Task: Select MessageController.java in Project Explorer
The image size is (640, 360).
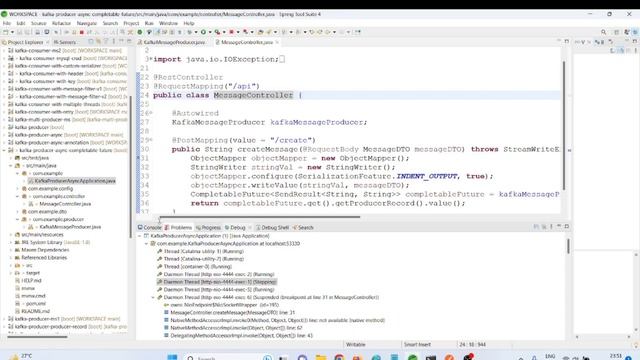Action: point(65,204)
